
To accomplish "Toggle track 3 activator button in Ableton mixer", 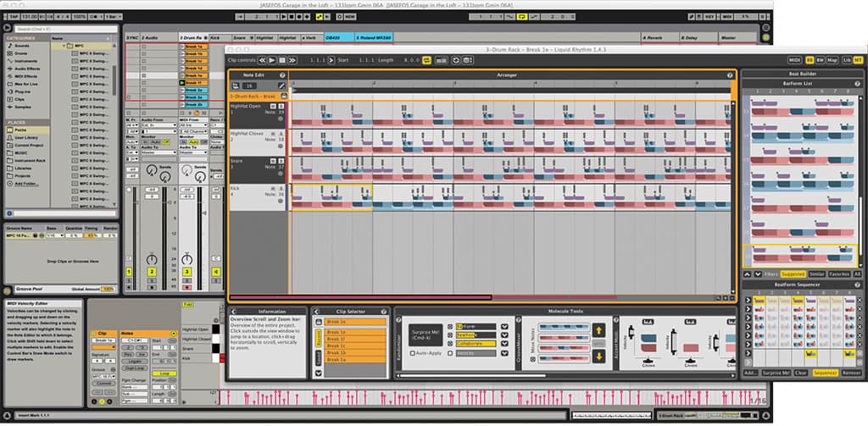I will point(187,271).
